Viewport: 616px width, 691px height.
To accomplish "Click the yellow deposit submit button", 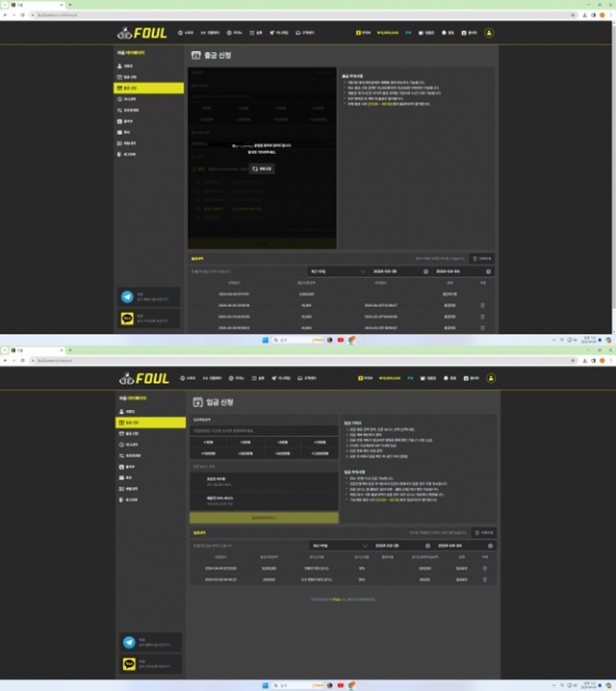I will [264, 518].
